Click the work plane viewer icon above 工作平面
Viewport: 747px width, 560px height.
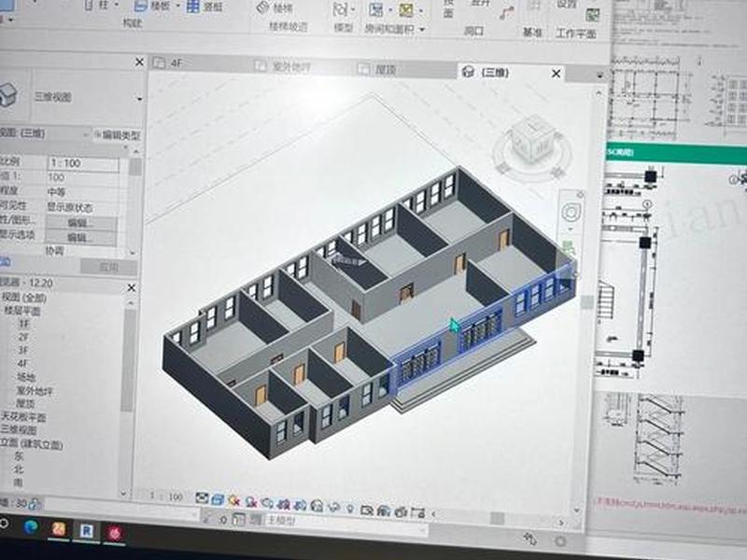click(592, 15)
